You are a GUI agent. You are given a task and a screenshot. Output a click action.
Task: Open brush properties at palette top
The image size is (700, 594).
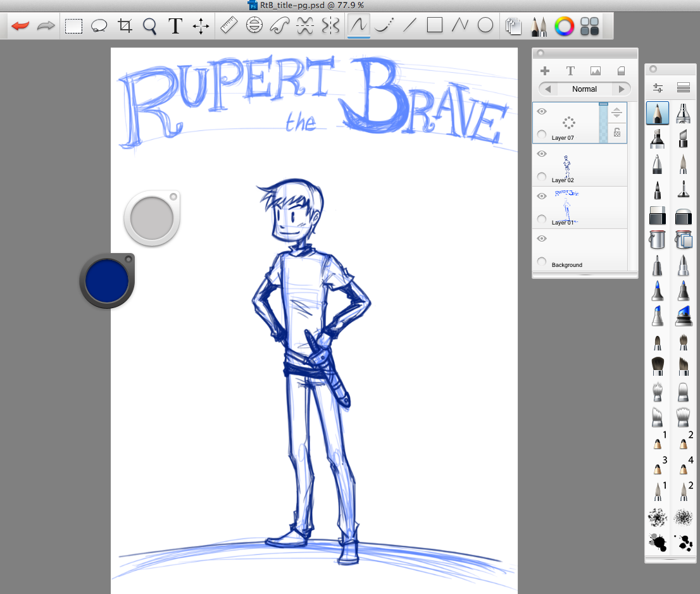click(x=658, y=87)
